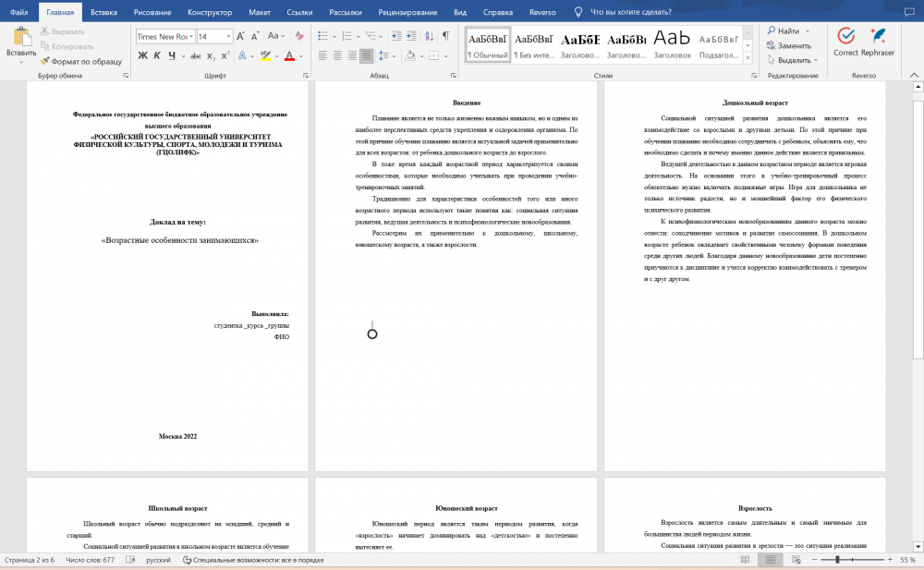Increase font size with enlarge A icon
The image size is (924, 570).
tap(240, 36)
